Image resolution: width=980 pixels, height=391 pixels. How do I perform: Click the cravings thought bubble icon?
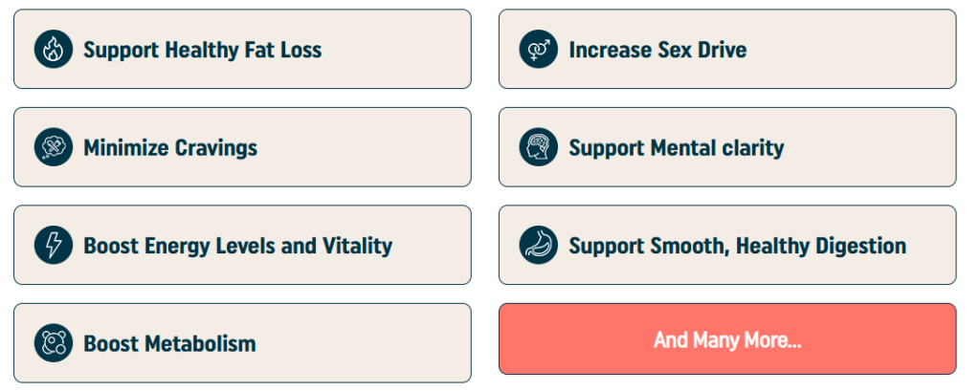(x=54, y=147)
